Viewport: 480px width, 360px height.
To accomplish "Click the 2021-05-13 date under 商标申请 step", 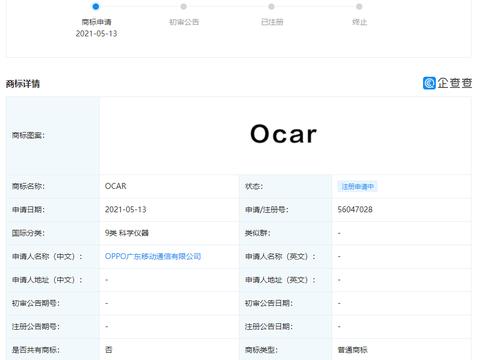I will (96, 33).
